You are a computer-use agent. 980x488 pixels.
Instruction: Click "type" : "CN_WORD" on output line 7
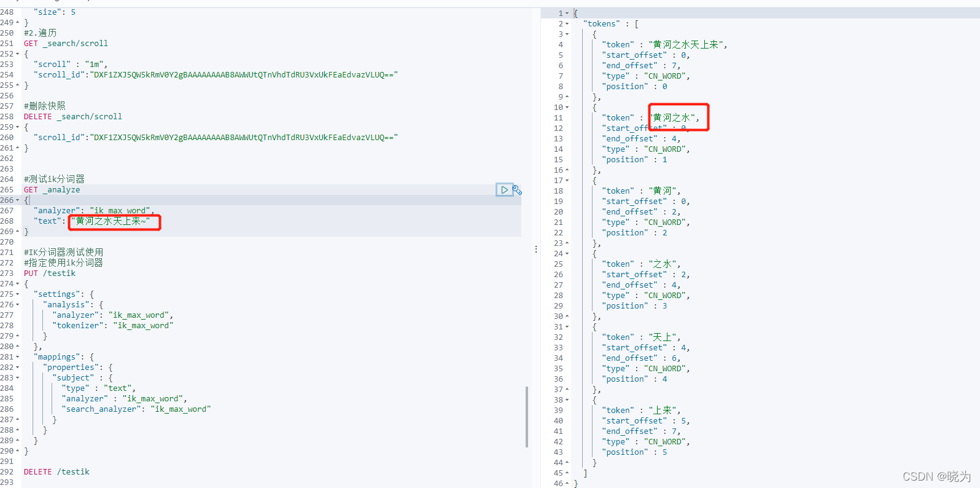pyautogui.click(x=646, y=76)
